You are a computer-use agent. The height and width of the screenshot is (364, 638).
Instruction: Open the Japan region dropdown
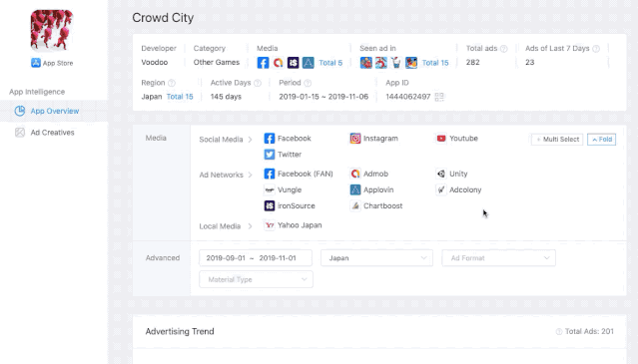coord(376,258)
